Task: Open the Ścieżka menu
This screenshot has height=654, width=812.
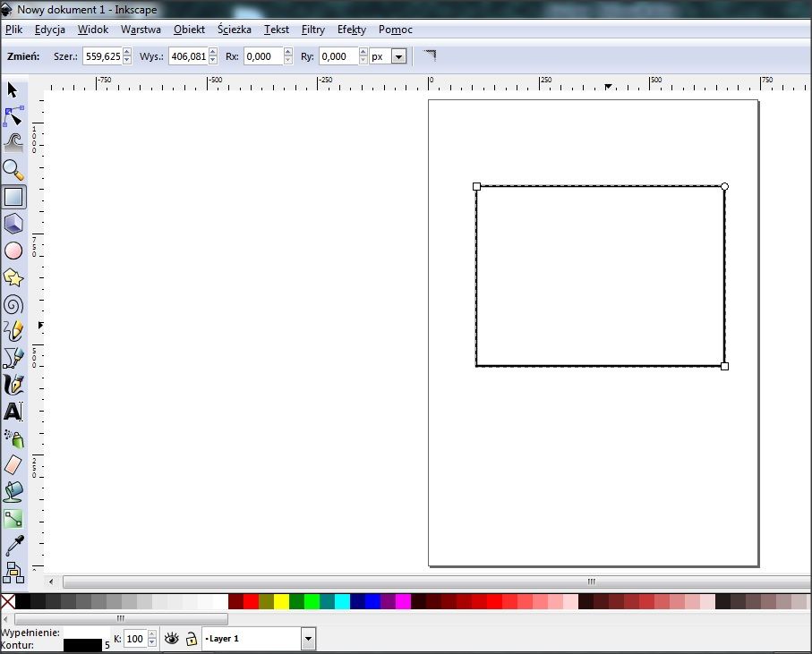Action: point(234,30)
